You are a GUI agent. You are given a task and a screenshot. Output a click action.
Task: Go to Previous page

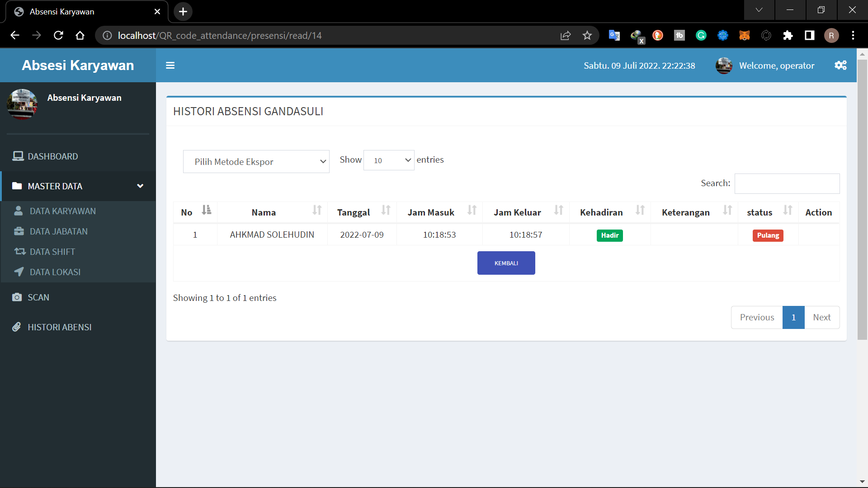point(757,317)
